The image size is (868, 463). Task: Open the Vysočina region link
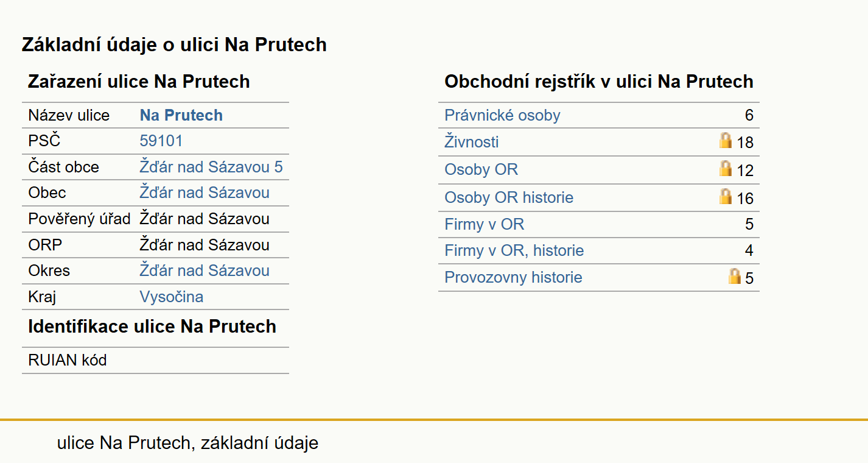coord(171,297)
